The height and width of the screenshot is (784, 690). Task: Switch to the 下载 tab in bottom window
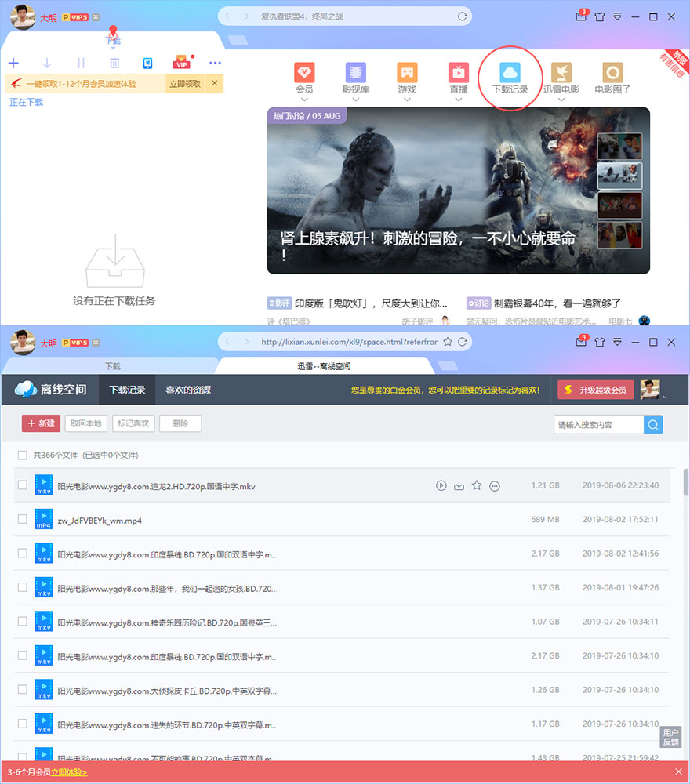pos(113,366)
